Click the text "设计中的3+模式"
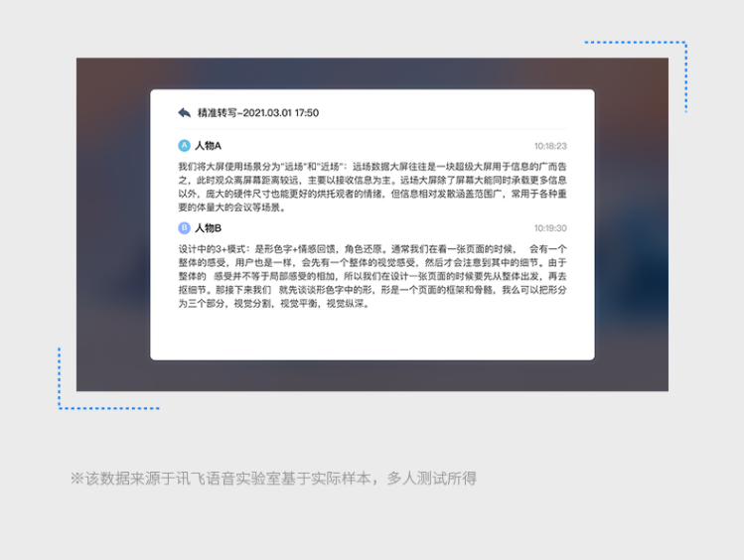 213,249
